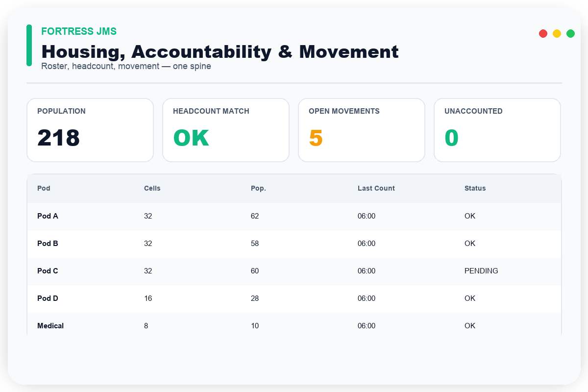The height and width of the screenshot is (392, 588).
Task: Click the PENDING status for Pod C
Action: point(481,271)
